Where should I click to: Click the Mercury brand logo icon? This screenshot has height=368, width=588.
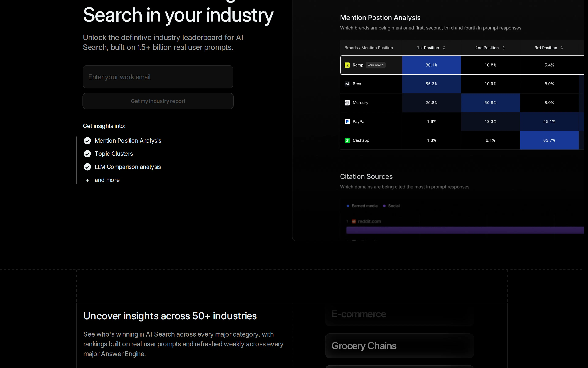(x=347, y=103)
